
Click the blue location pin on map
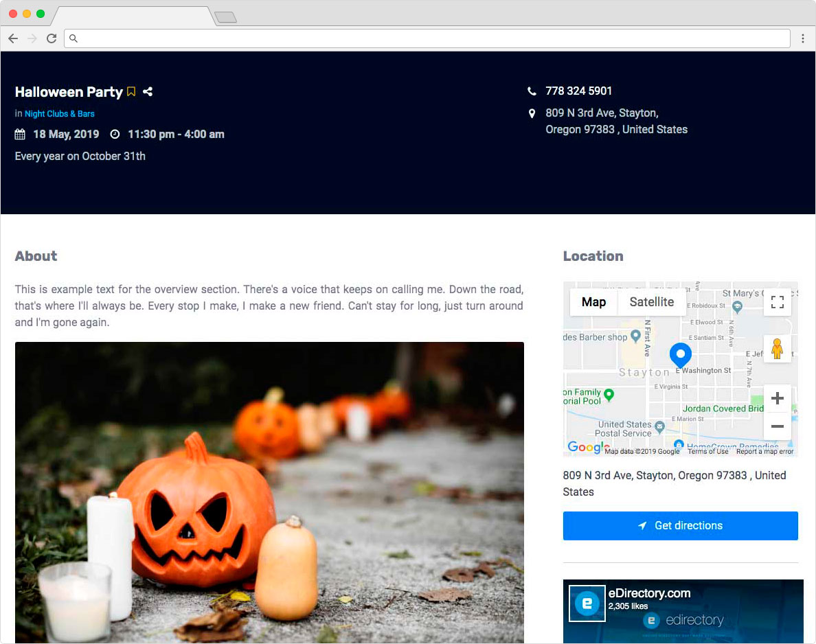680,355
